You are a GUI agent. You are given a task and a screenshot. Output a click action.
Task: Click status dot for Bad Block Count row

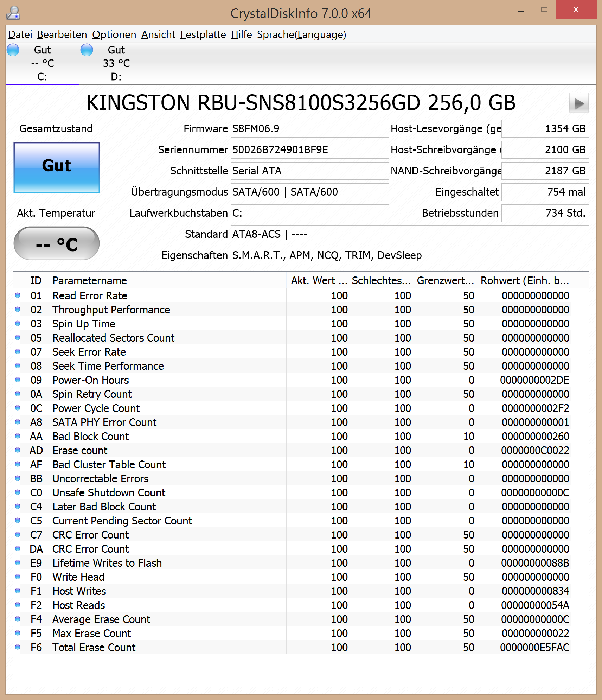click(x=18, y=436)
